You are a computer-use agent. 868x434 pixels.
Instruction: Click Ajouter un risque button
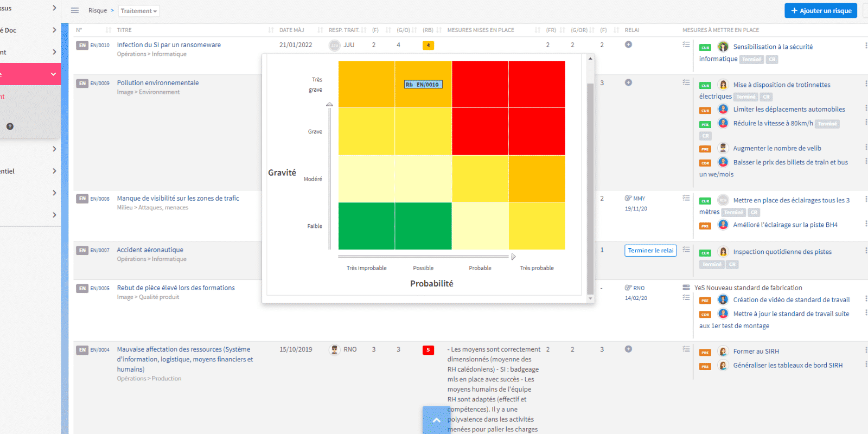click(x=820, y=11)
